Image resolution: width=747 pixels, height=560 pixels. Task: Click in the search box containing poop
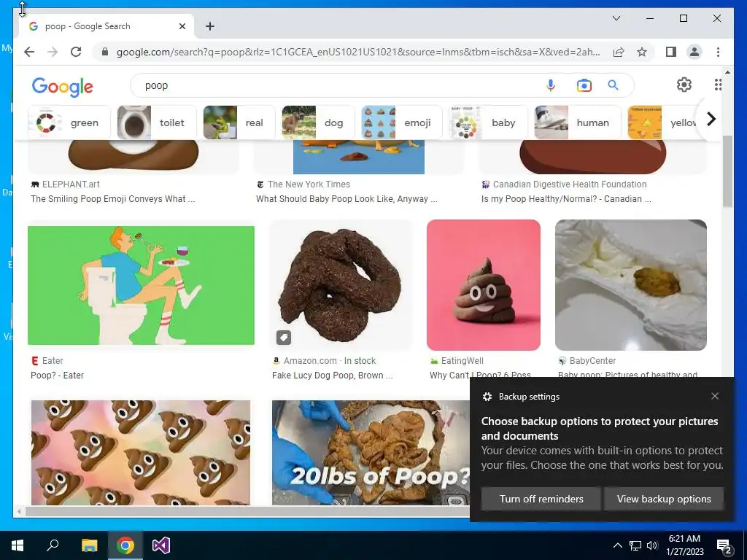tap(333, 85)
